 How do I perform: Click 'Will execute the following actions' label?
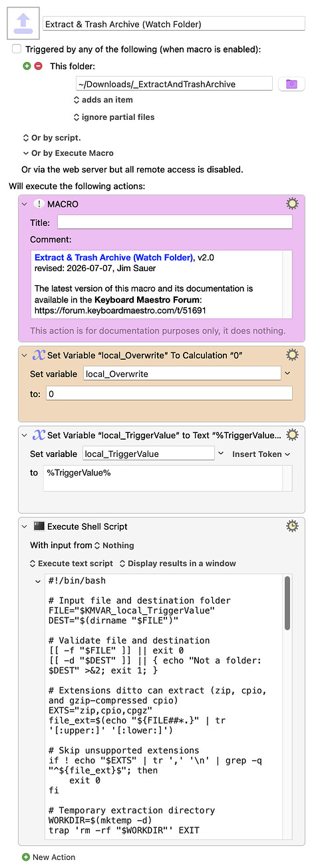point(77,185)
